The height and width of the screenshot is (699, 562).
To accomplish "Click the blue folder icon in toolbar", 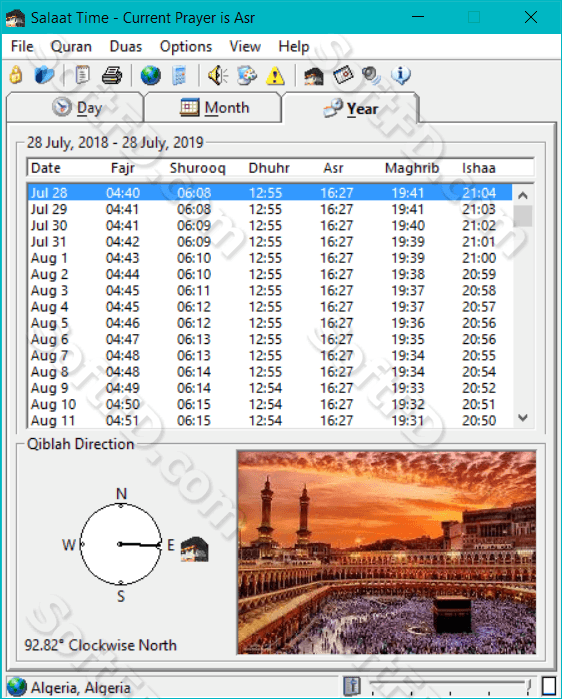I will 44,75.
